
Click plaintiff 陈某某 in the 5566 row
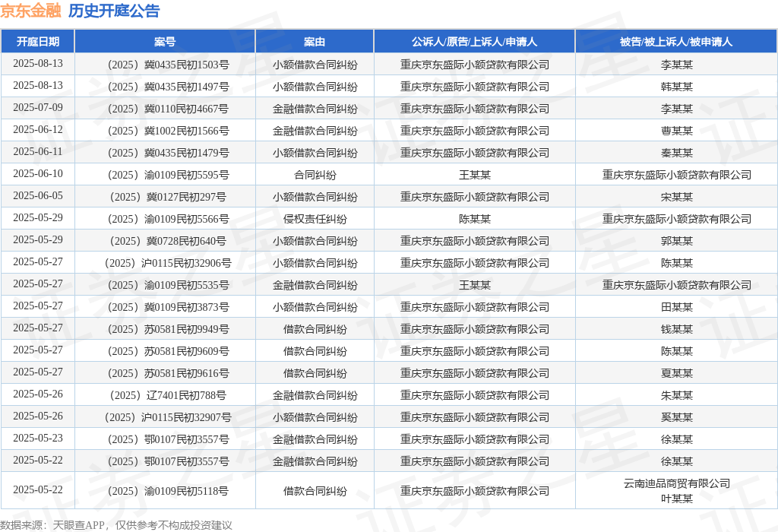pos(474,219)
